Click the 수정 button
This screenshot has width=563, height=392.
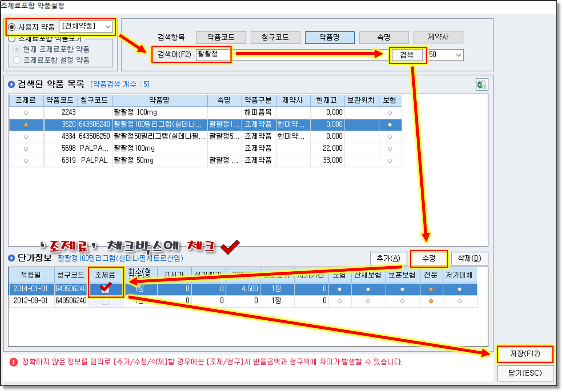pos(429,259)
